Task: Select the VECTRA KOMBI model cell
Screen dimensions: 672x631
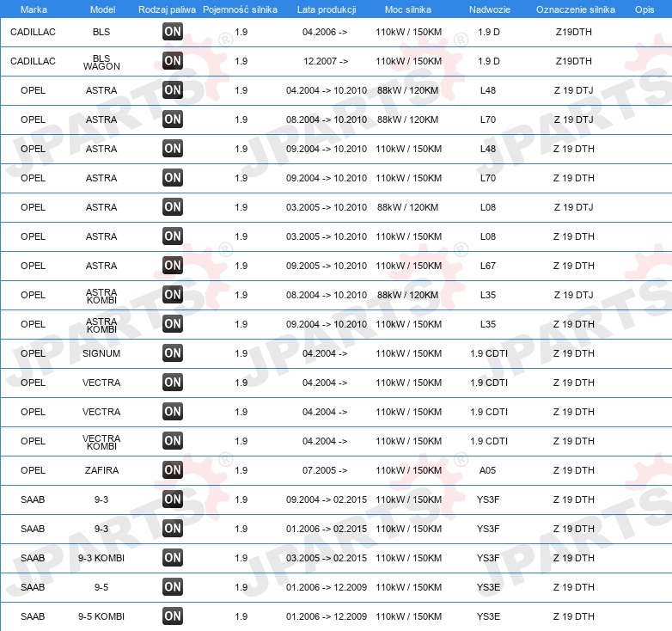Action: (x=101, y=442)
